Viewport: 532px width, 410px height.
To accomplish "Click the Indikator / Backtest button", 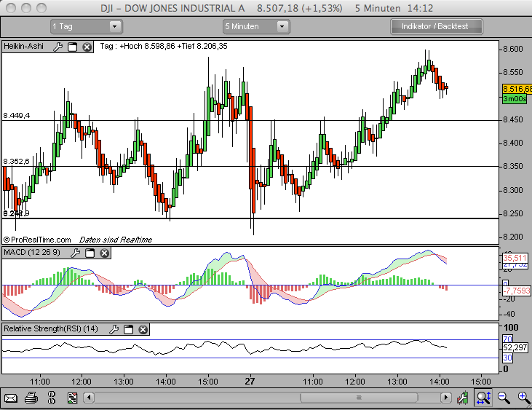I will (437, 26).
